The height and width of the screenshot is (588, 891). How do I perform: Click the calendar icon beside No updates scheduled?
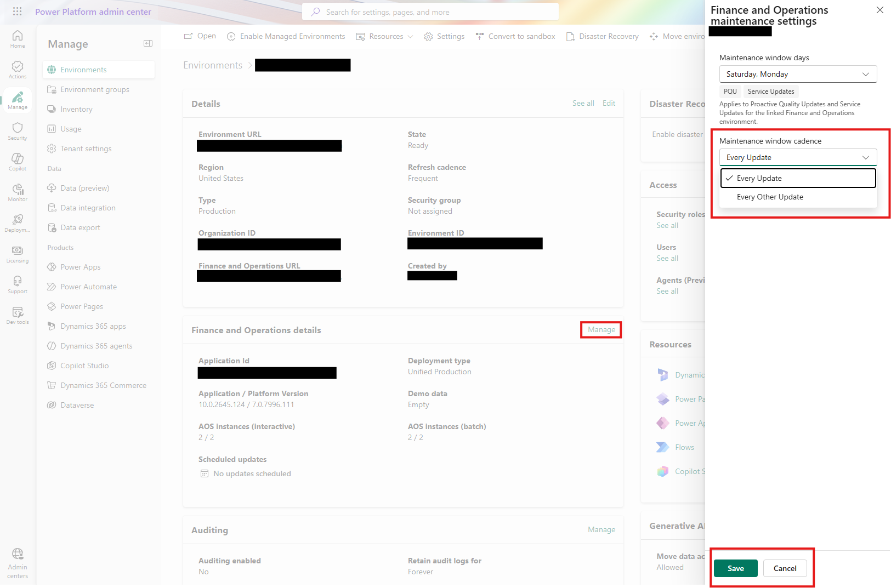point(205,473)
